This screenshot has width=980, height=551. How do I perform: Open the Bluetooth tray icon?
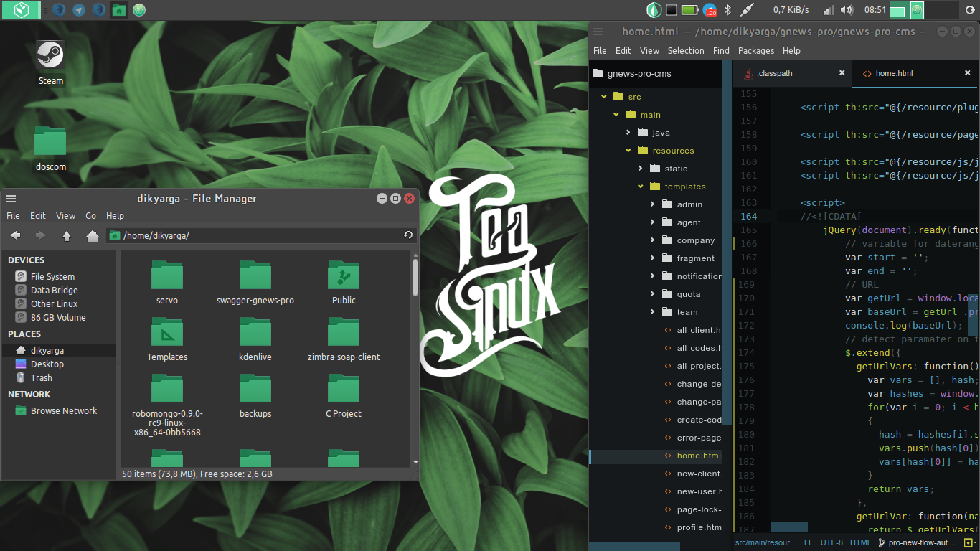(x=727, y=10)
